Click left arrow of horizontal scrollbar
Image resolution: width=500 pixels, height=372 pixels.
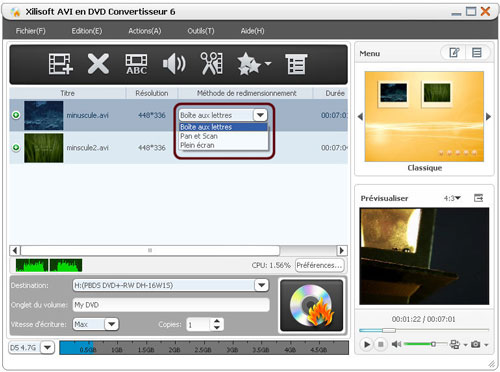[x=15, y=250]
